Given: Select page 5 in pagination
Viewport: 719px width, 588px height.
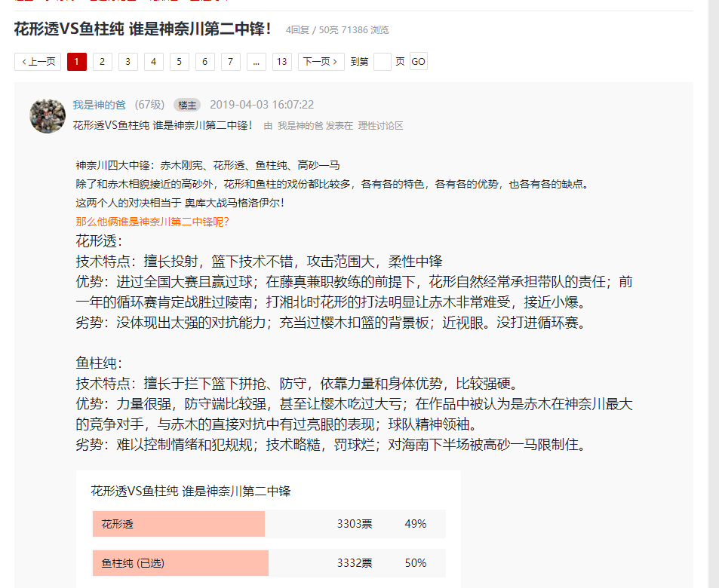Looking at the screenshot, I should [x=180, y=62].
